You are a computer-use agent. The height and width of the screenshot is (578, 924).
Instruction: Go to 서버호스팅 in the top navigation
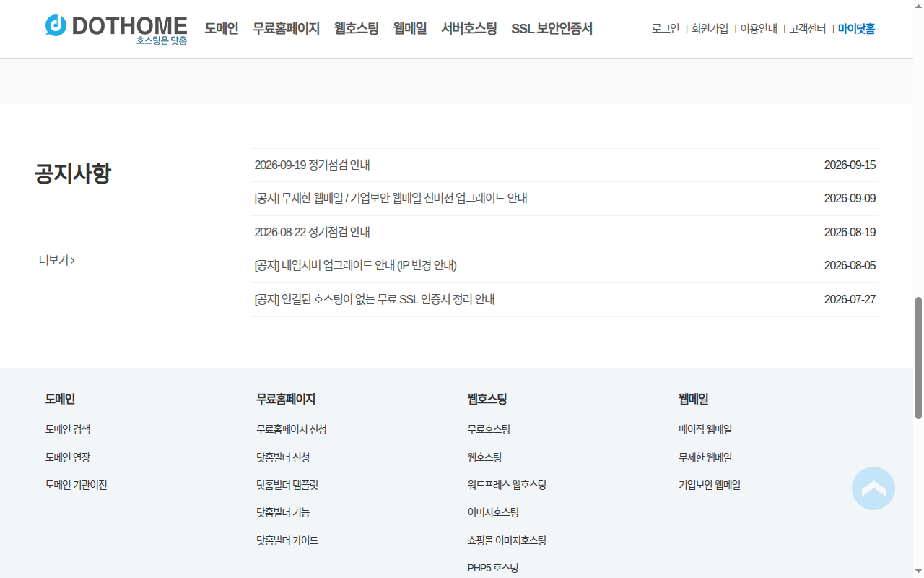469,29
